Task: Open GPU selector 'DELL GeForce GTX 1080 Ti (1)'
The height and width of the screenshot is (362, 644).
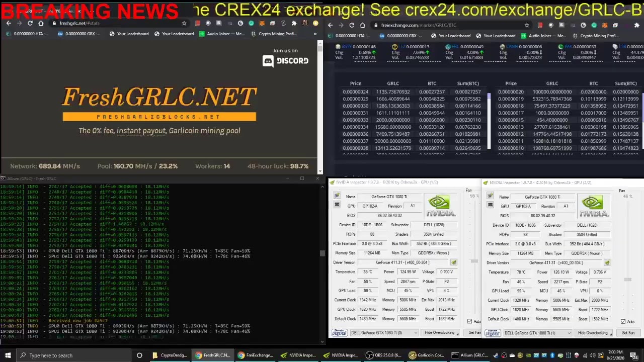Action: [537, 333]
